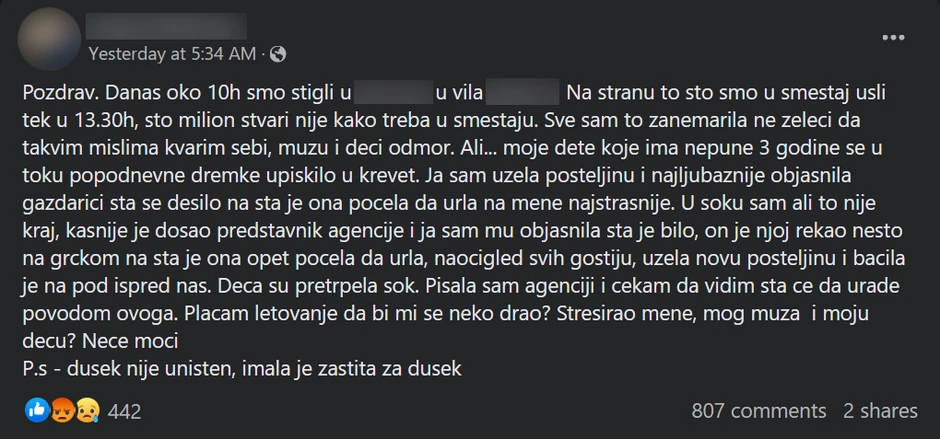Open the post options three-dot menu
The width and height of the screenshot is (940, 439).
click(x=892, y=38)
